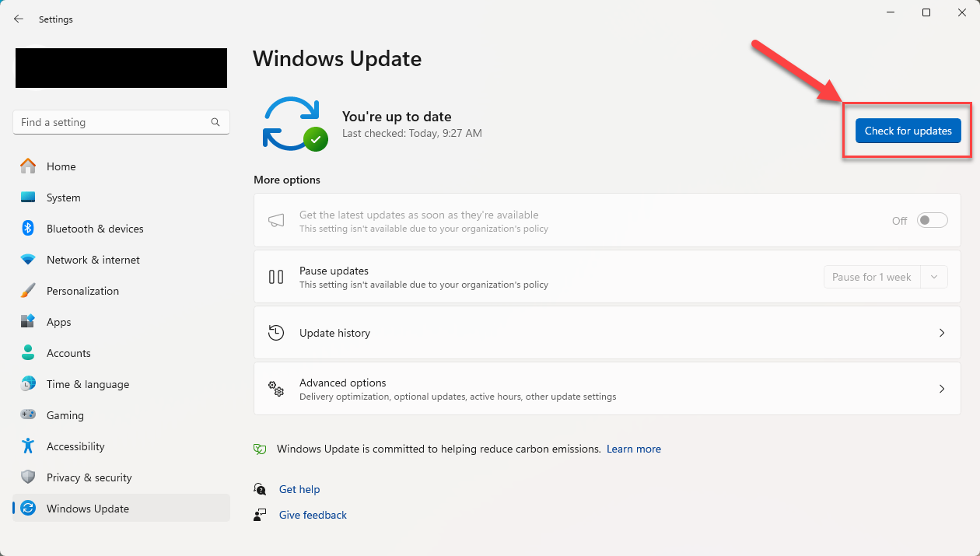Expand Update history with its chevron
This screenshot has width=980, height=556.
pyautogui.click(x=942, y=333)
